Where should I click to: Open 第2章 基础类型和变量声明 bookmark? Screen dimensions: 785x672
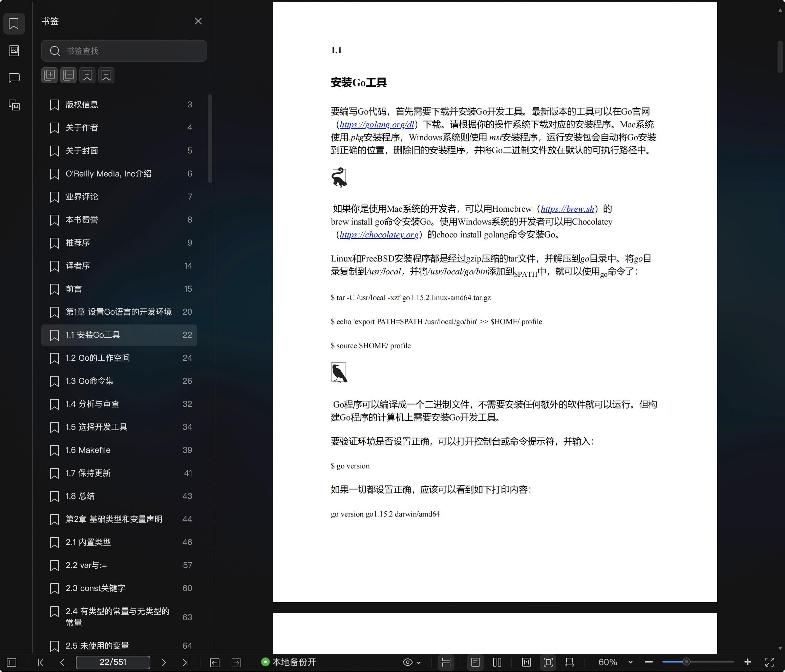pos(119,519)
